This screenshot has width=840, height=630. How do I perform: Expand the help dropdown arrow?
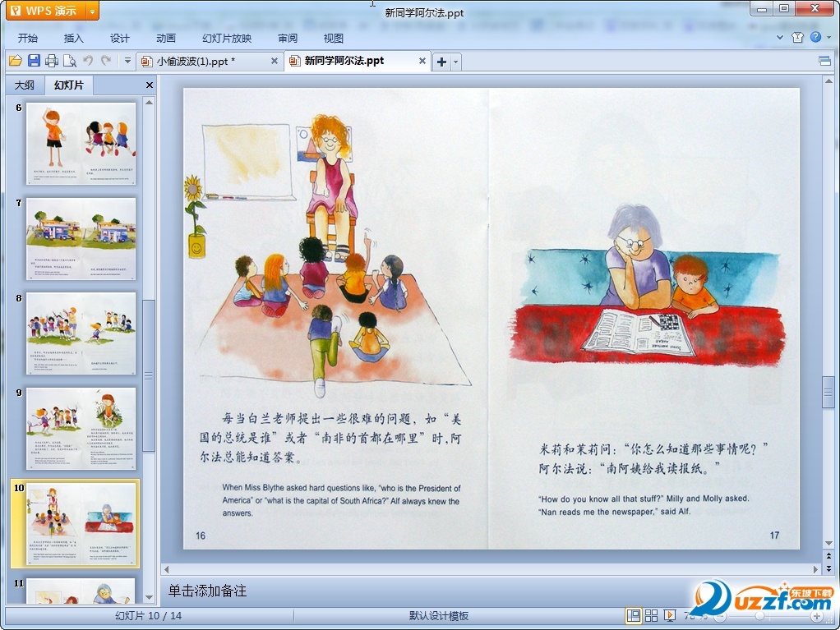coord(828,38)
